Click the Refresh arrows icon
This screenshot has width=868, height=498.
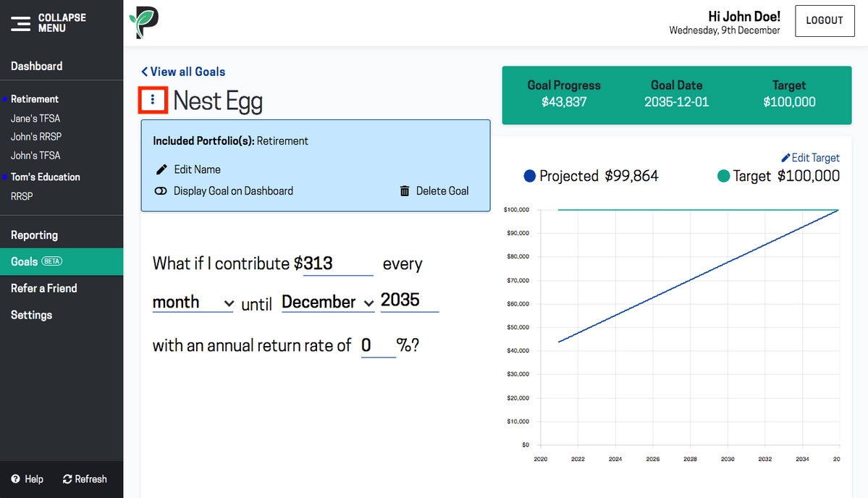click(67, 479)
